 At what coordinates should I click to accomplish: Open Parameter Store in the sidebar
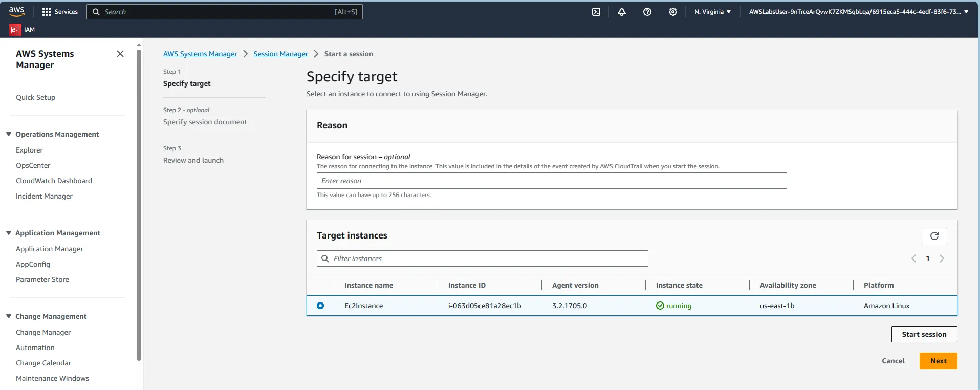click(x=42, y=279)
